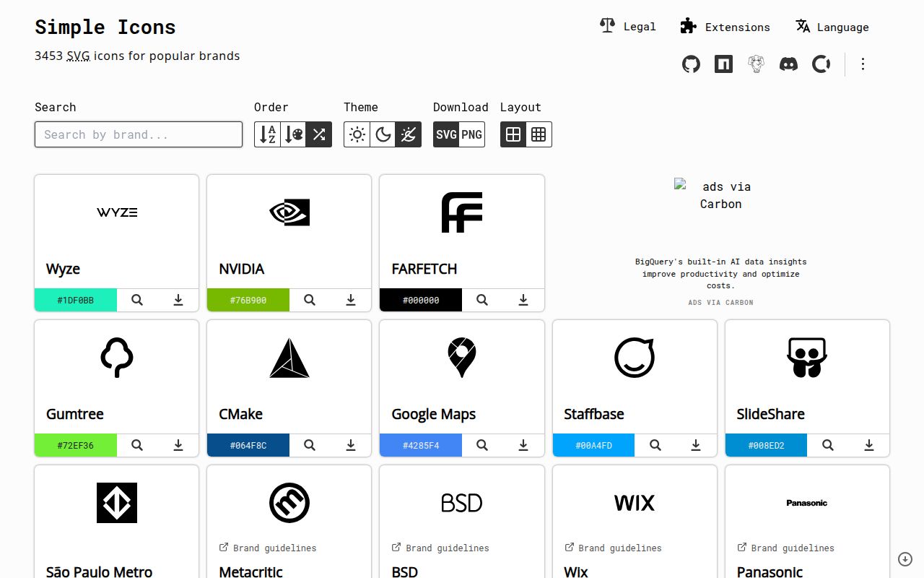Open the Extensions menu
The image size is (924, 578).
(x=725, y=27)
